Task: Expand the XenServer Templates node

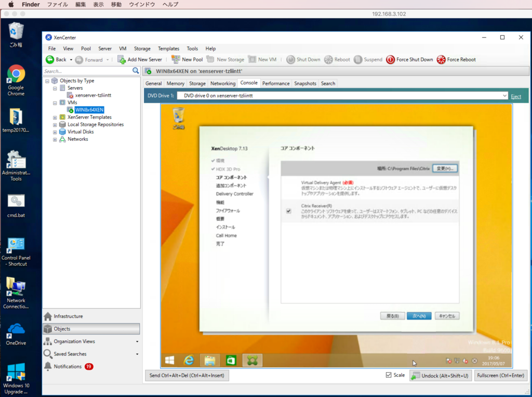Action: (55, 117)
